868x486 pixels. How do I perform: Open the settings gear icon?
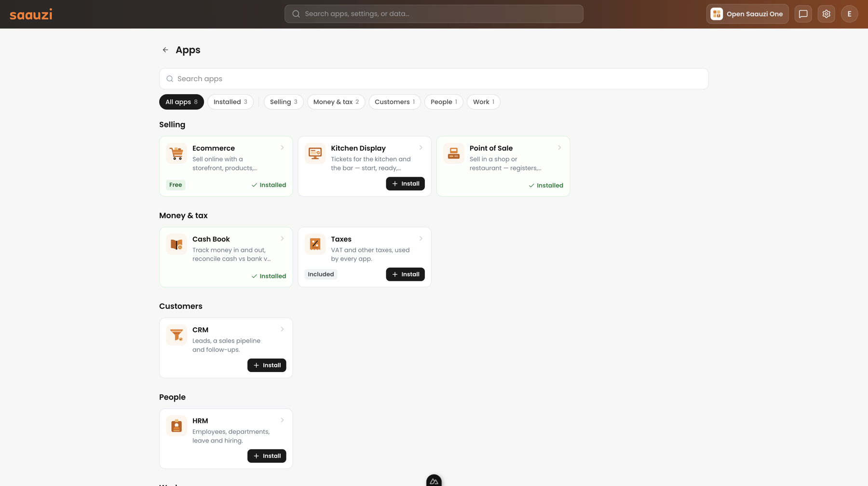[x=826, y=14]
